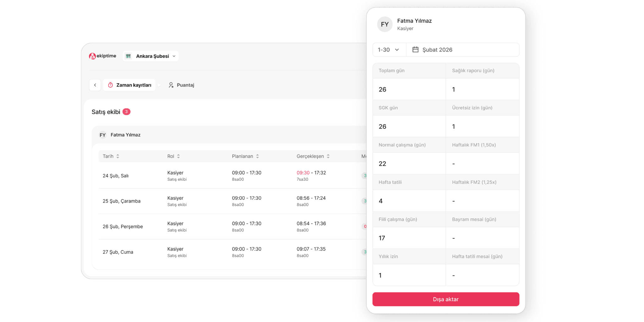Viewport: 644px width, 322px height.
Task: Sort by Tarih column arrows
Action: (x=118, y=156)
